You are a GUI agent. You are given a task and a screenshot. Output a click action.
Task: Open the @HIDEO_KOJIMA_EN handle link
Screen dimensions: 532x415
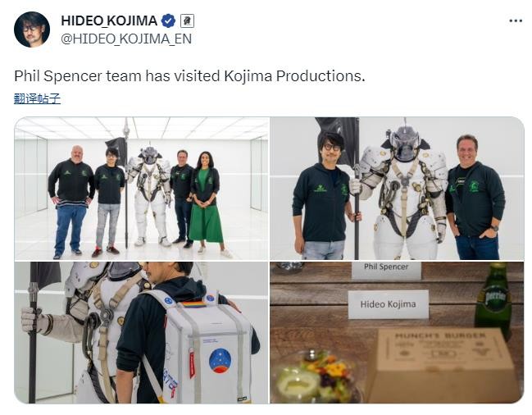(126, 39)
